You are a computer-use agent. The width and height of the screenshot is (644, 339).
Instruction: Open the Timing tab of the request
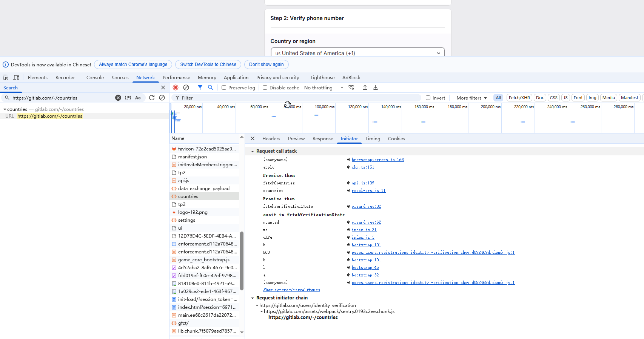(x=373, y=138)
